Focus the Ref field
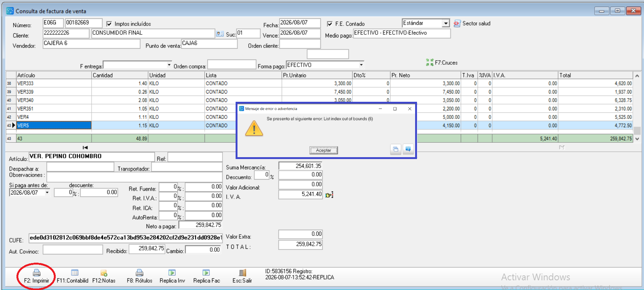This screenshot has height=290, width=644. pos(195,157)
